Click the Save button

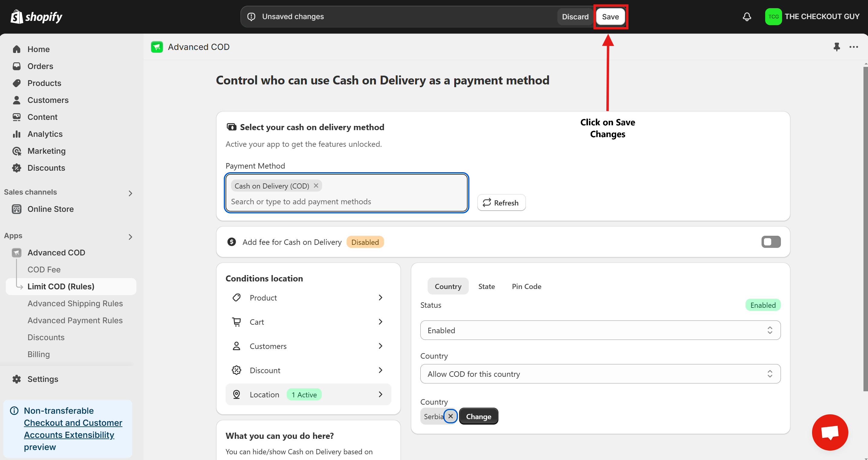pos(610,17)
